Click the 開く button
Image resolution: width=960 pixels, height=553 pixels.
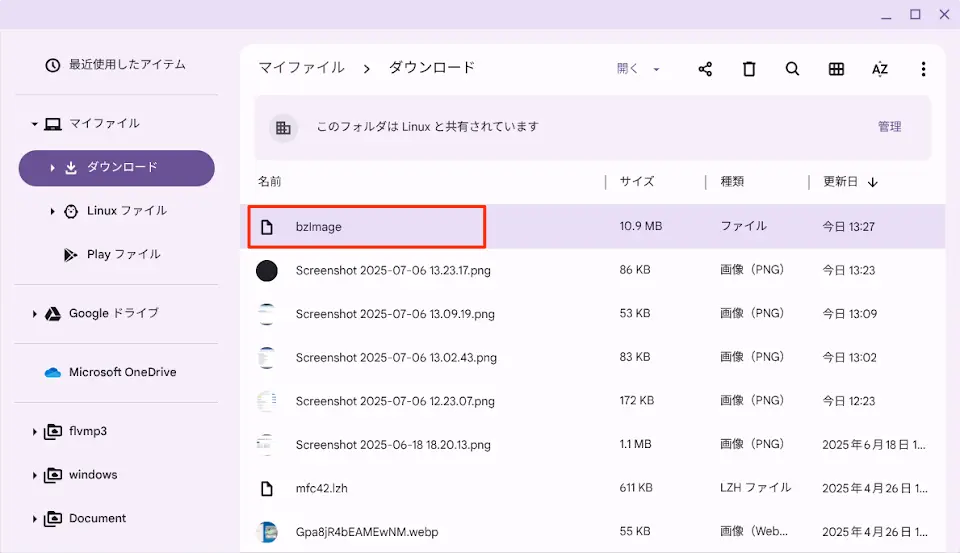pos(627,69)
